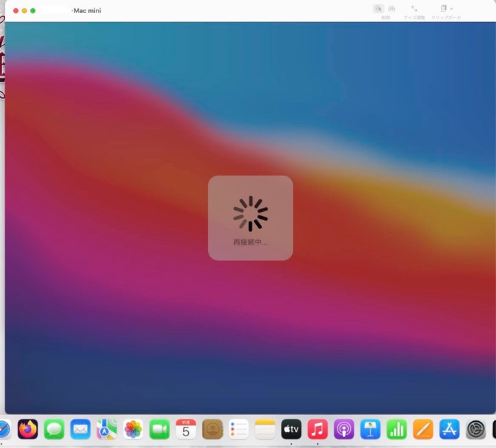Open Firefox from the Dock
Screen dimensions: 496x448
coord(28,429)
